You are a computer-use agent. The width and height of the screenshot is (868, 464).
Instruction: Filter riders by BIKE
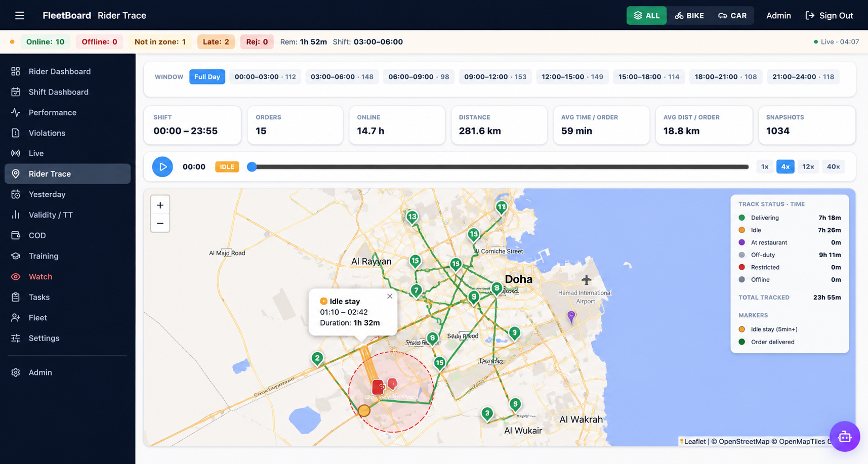pos(689,16)
